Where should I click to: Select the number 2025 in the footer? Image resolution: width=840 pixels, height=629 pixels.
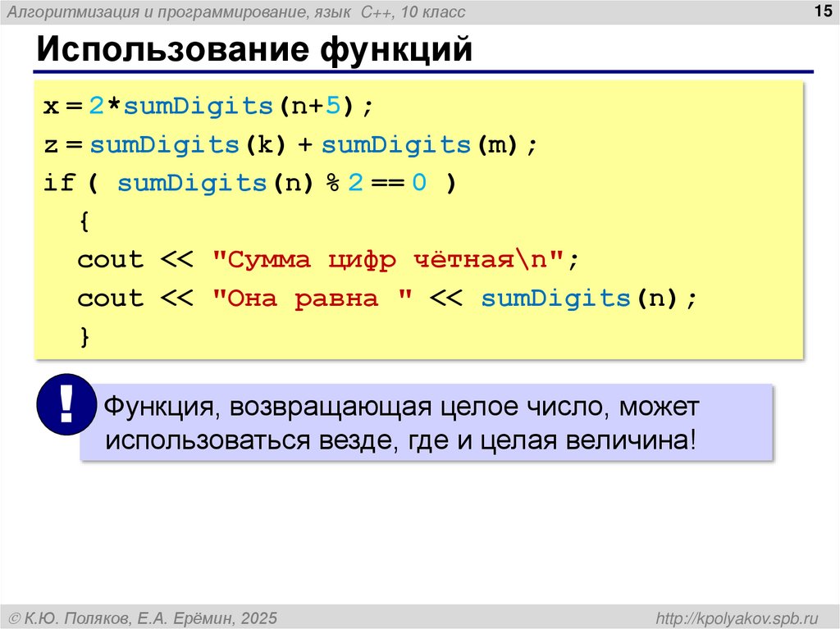(x=258, y=617)
